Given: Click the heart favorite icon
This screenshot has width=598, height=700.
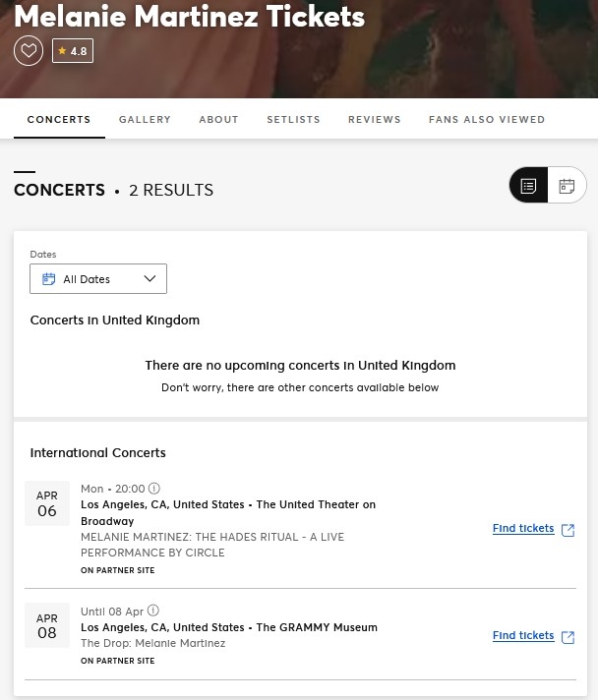Looking at the screenshot, I should [29, 51].
